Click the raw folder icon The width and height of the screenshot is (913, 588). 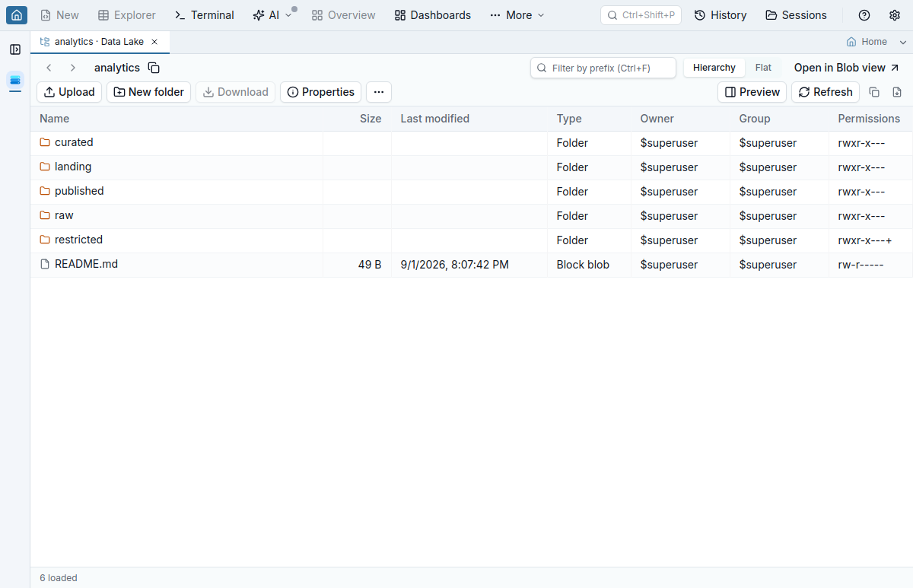(45, 215)
